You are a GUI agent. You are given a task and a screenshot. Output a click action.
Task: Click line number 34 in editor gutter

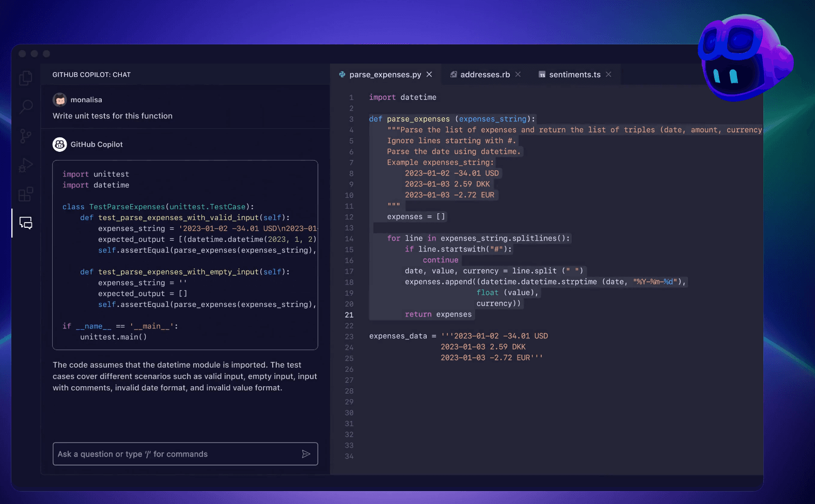[x=349, y=456]
